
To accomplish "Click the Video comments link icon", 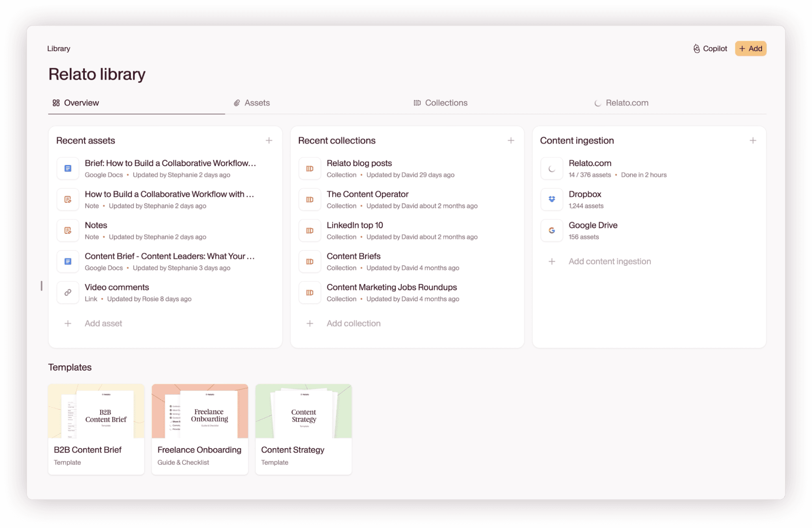I will [x=68, y=292].
